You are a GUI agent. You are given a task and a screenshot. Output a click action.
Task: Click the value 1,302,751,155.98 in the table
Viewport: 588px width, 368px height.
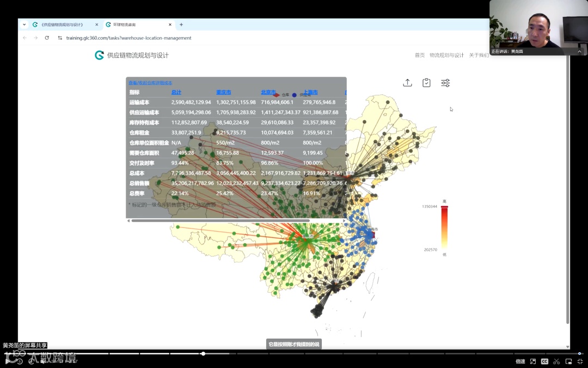[x=236, y=102]
